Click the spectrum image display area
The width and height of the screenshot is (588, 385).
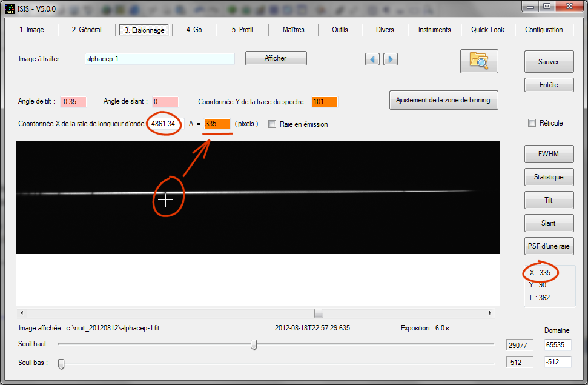tap(257, 198)
